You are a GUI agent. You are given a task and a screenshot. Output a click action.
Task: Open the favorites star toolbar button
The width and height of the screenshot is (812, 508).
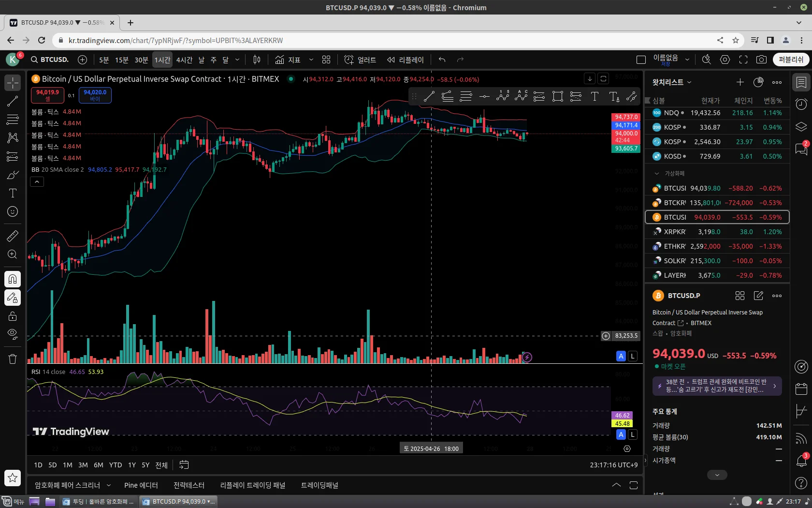pyautogui.click(x=13, y=478)
